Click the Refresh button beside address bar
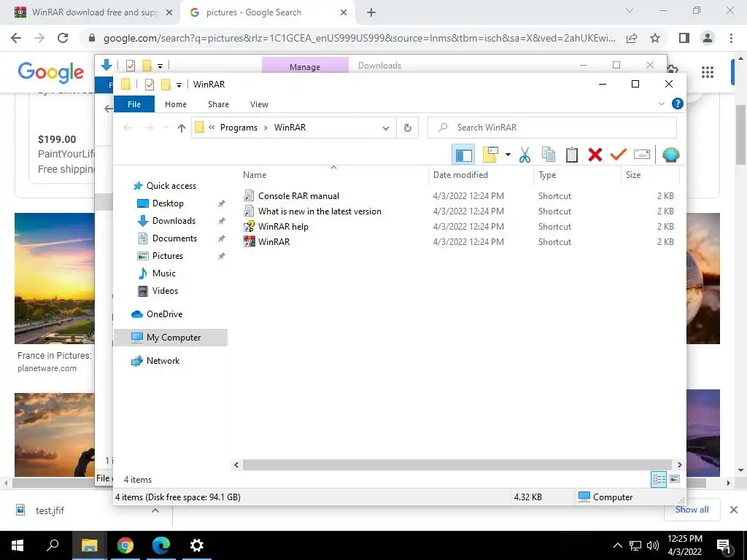747x560 pixels. point(407,128)
